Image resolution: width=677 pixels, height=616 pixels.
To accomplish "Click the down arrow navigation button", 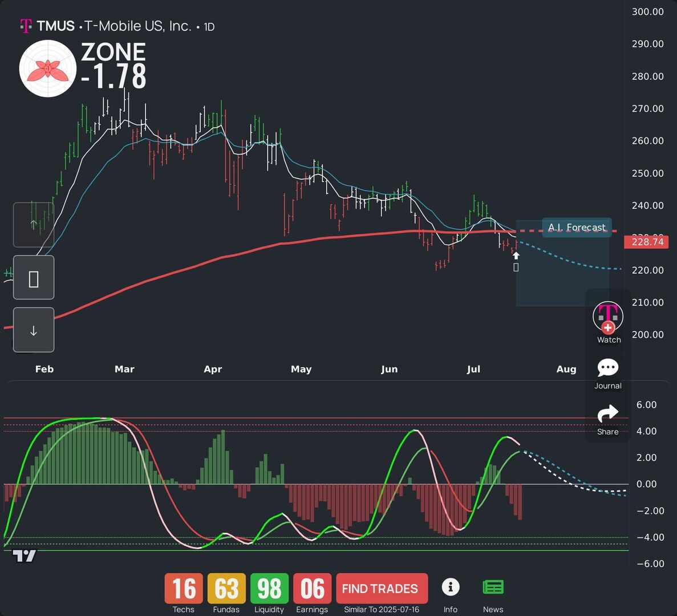I will coord(34,330).
